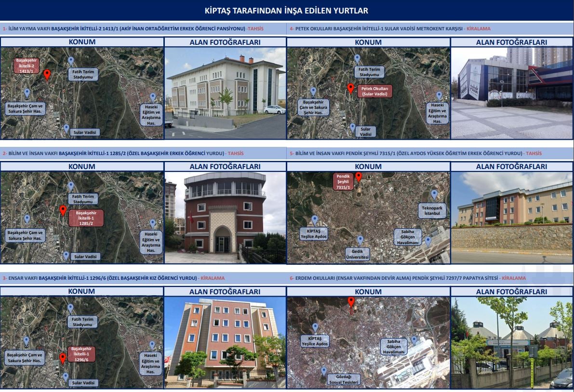574x392 pixels.
Task: Open the Petek Okulları glass building photo
Action: click(x=511, y=93)
